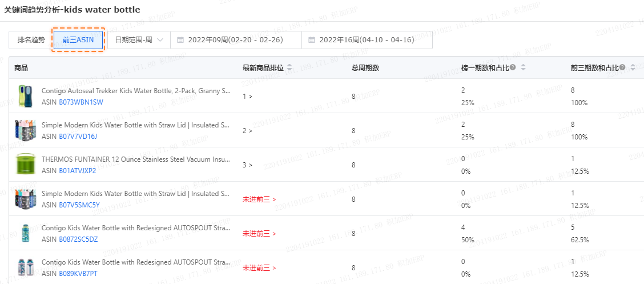This screenshot has width=644, height=284.
Task: Select the 前三ASIN tab
Action: (x=78, y=40)
